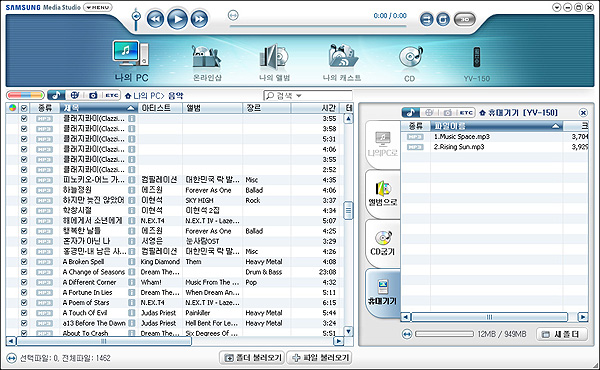The image size is (600, 370).
Task: Sort library by 장르 column
Action: pos(266,108)
